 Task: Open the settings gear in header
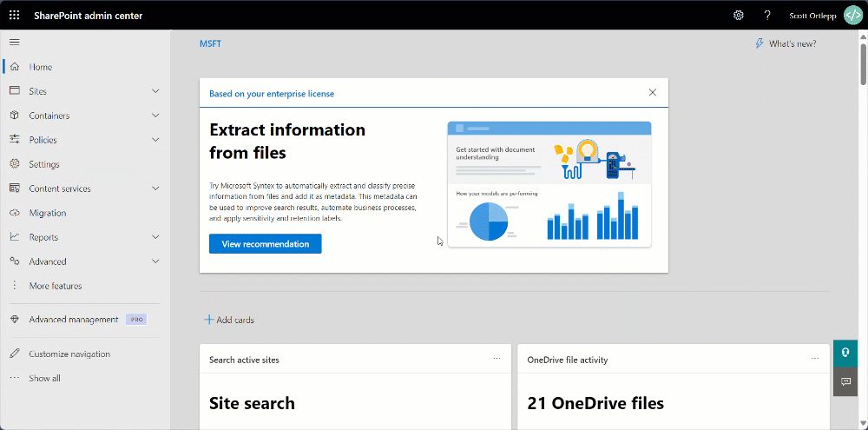(739, 16)
